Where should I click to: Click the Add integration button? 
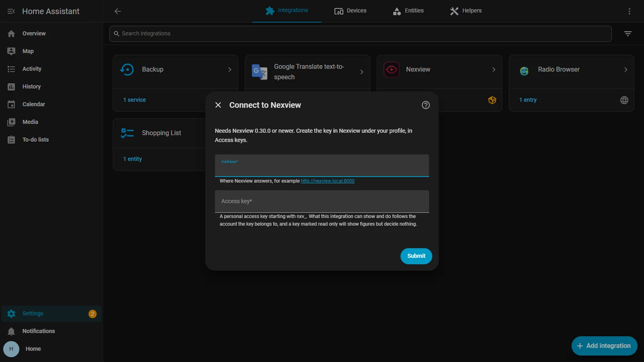[x=604, y=346]
